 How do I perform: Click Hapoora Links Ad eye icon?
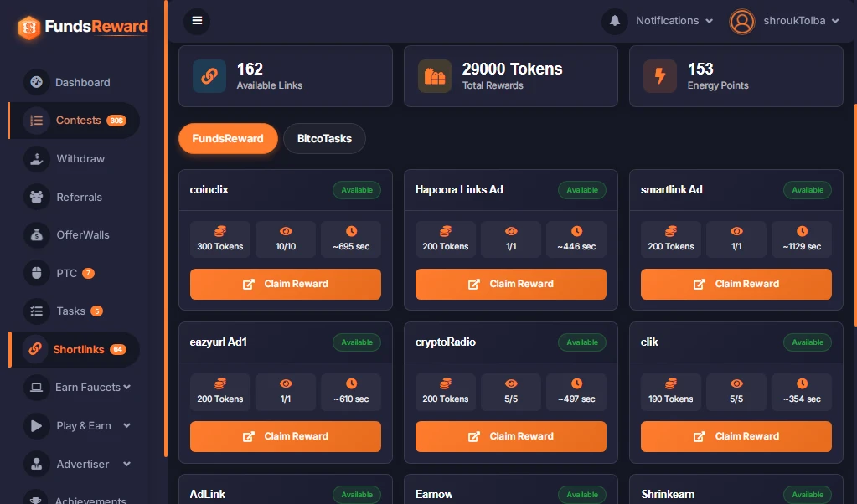point(511,231)
